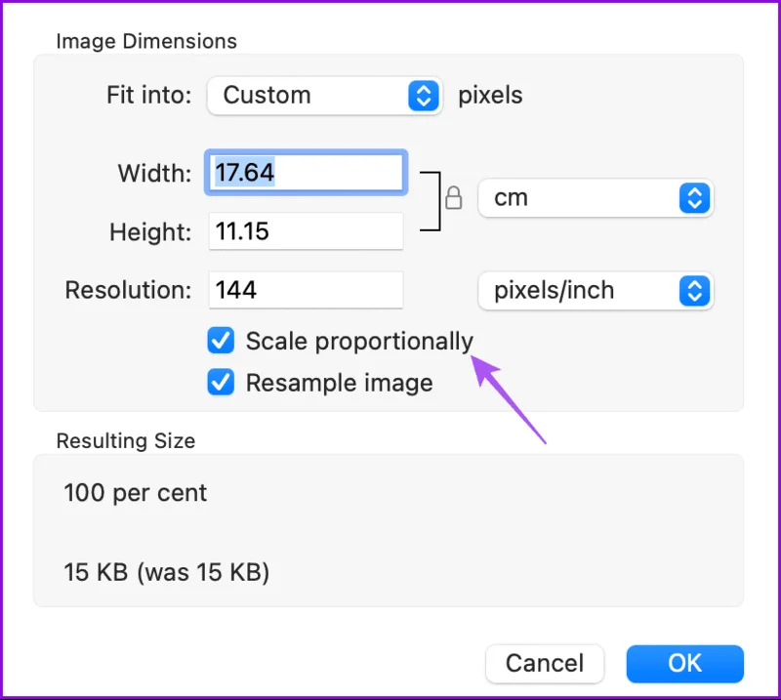Click the link bracket joining width and height
781x700 pixels.
coord(431,201)
